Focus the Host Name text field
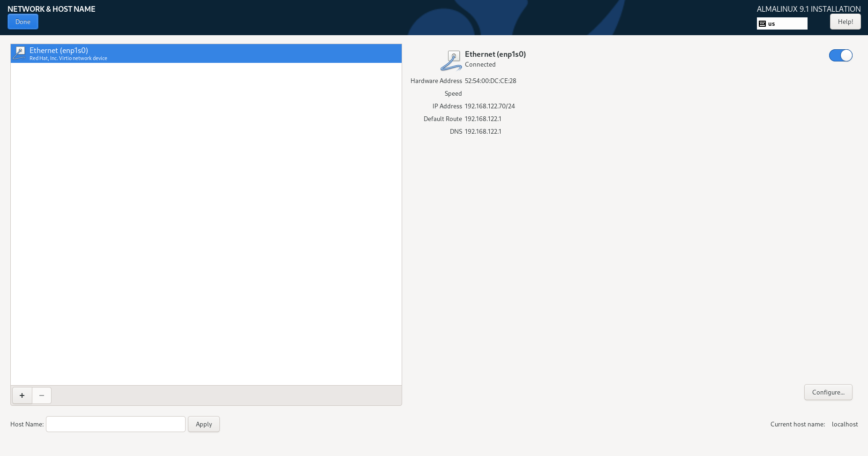868x456 pixels. [116, 424]
